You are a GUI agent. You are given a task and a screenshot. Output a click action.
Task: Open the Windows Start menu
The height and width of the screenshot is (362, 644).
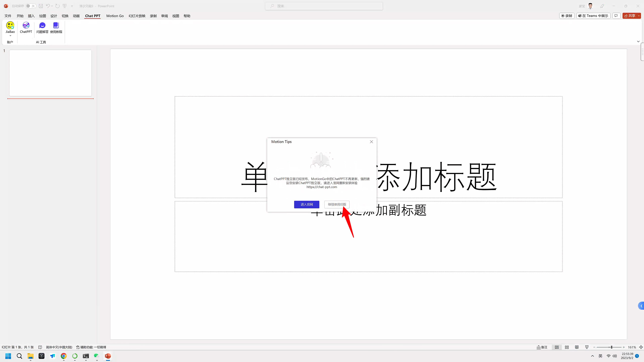8,356
